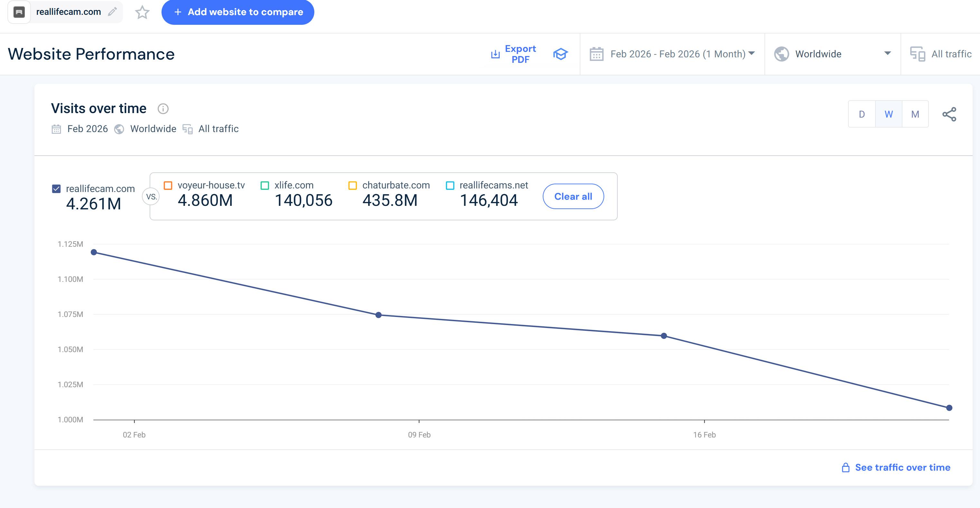Click the last data point on the chart

(949, 408)
